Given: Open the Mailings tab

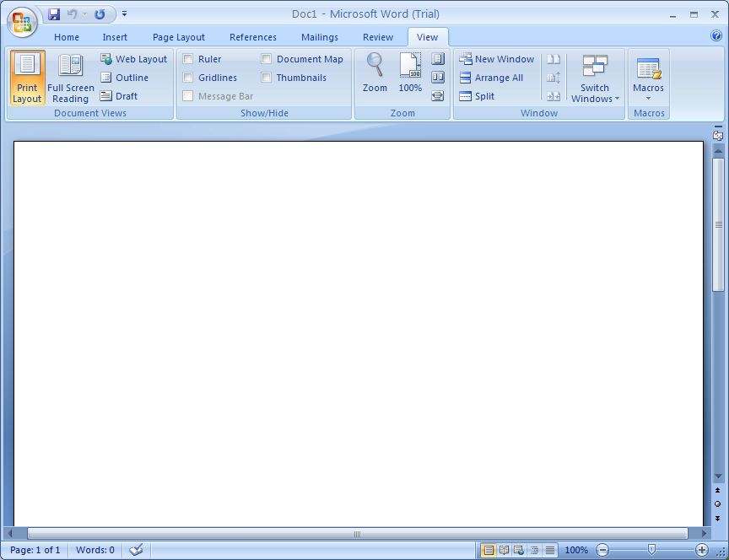Looking at the screenshot, I should point(320,37).
